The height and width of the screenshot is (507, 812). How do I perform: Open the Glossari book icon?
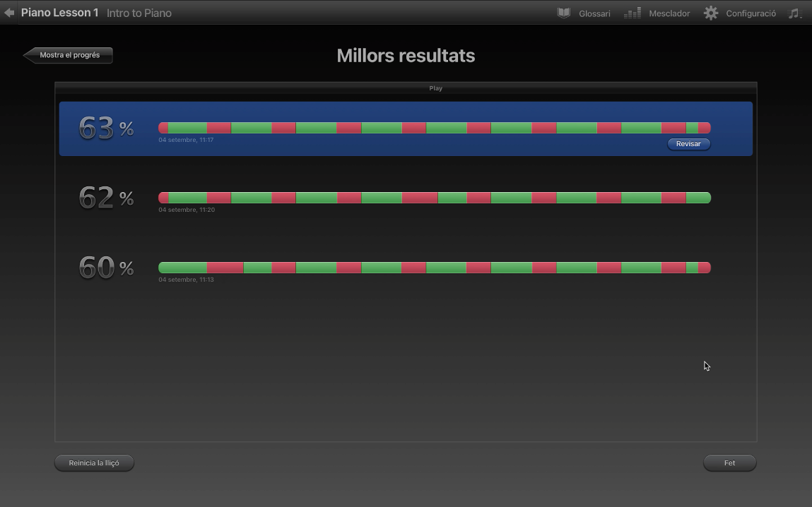563,13
